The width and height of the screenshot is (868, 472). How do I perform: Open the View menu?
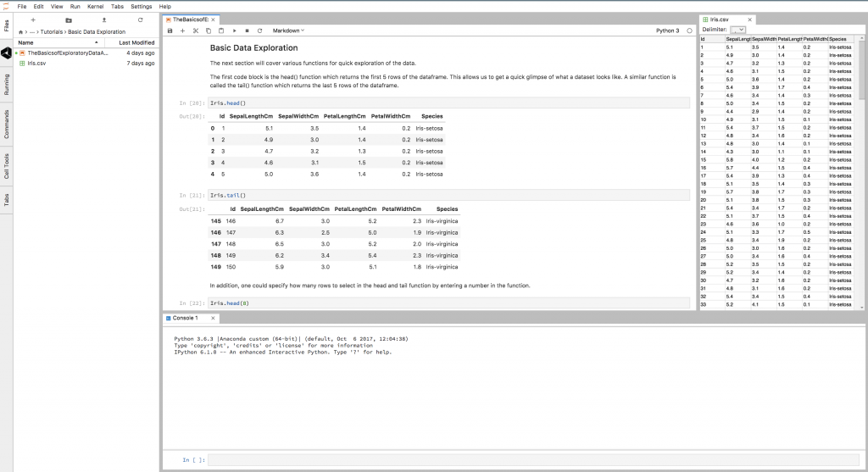point(57,7)
